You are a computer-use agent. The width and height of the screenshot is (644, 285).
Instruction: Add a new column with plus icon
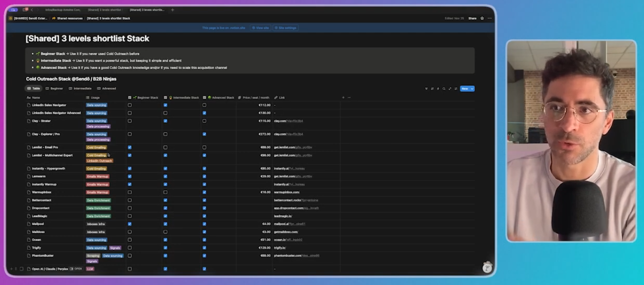click(343, 98)
